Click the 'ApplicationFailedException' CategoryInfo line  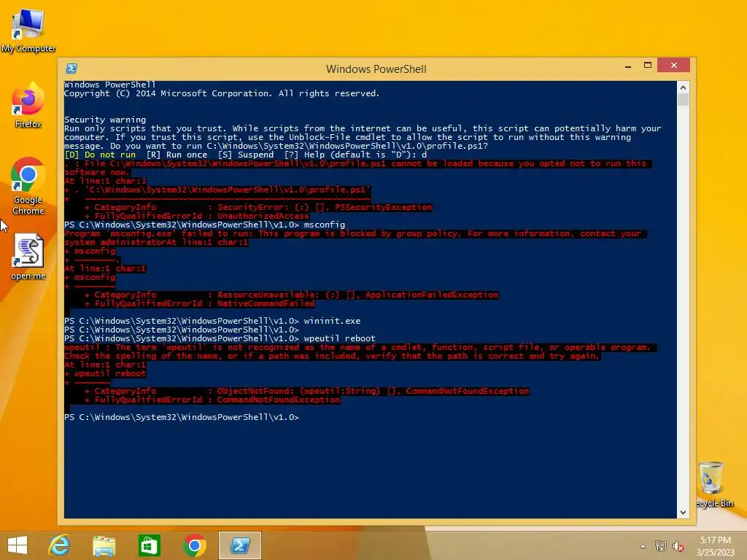[x=292, y=295]
